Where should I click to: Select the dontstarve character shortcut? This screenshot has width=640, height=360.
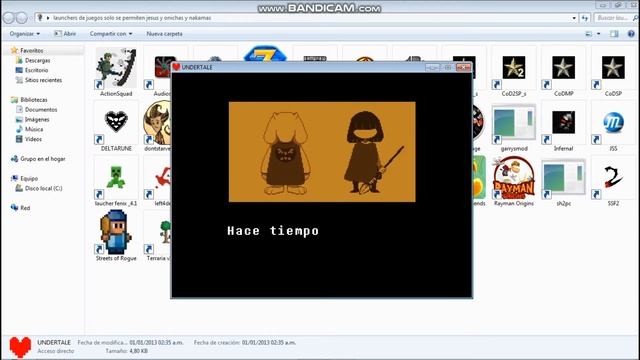[157, 122]
